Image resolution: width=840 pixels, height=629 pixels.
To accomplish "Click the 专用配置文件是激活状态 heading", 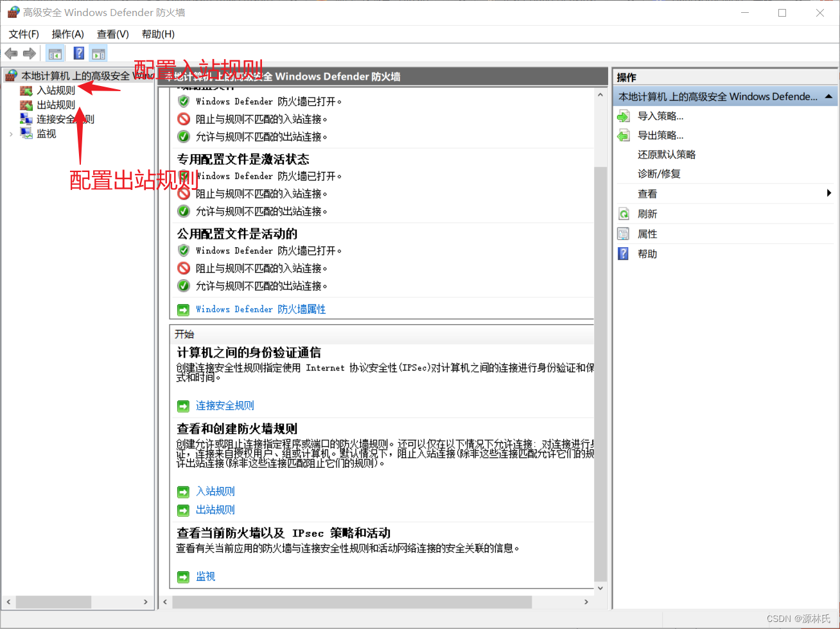I will pyautogui.click(x=243, y=159).
